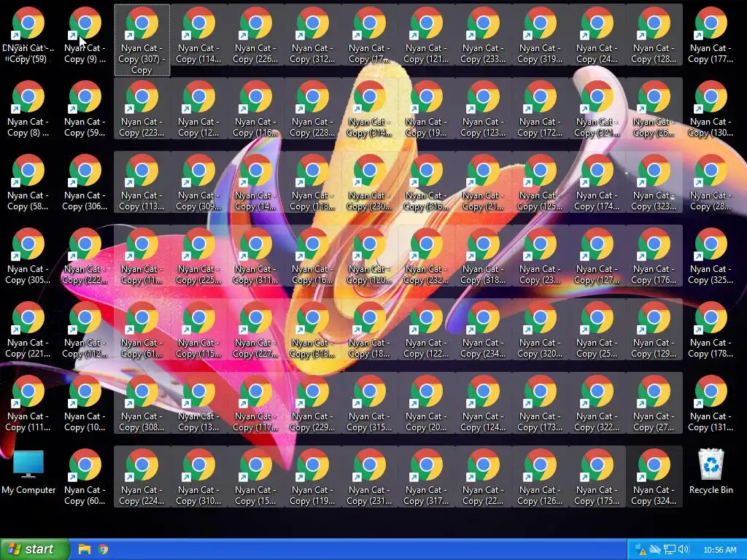Select Nyan Cat Copy (225... shortcut
Image resolution: width=747 pixels, height=560 pixels.
pos(198,256)
